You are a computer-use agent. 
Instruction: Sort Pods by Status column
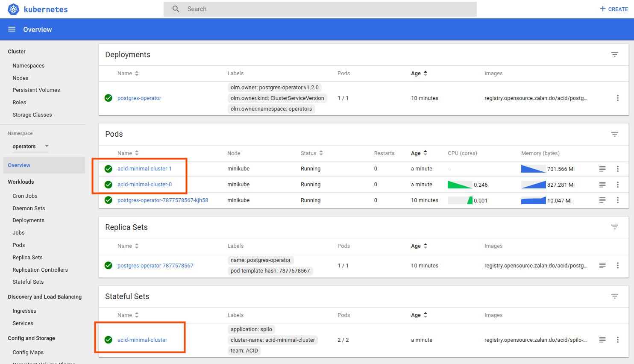pos(312,153)
